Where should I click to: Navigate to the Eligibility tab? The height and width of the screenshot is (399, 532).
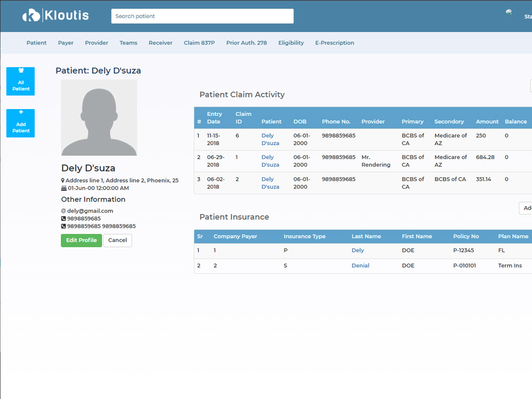click(x=291, y=43)
